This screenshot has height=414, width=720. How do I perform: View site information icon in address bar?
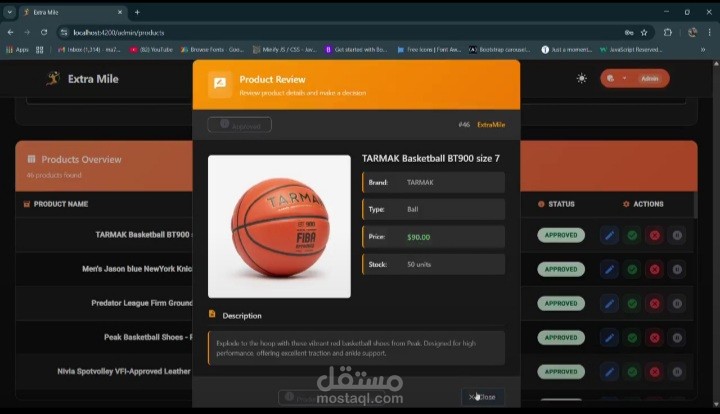[64, 33]
